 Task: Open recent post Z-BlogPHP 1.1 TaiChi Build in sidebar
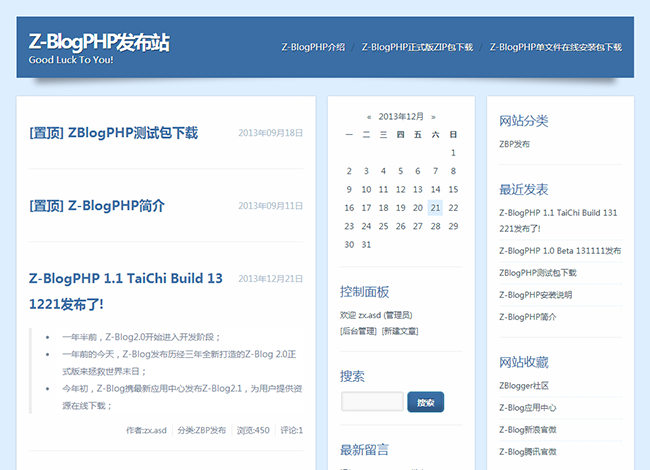[558, 220]
